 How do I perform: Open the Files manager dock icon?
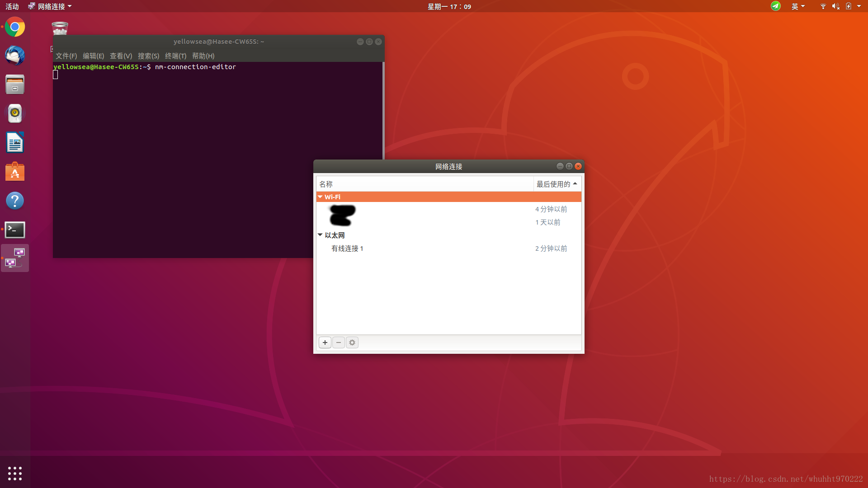click(15, 85)
